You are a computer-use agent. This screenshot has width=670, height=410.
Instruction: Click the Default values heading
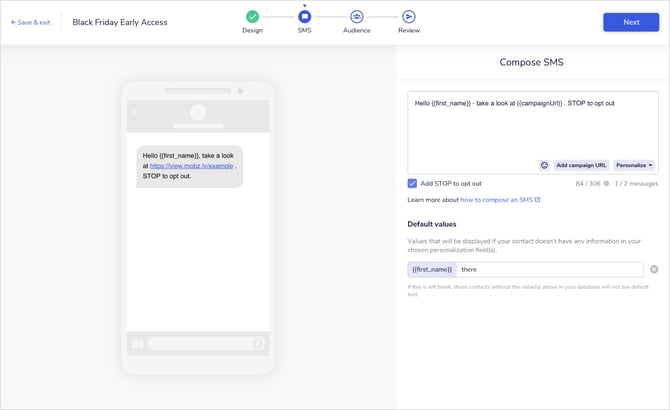(x=432, y=224)
